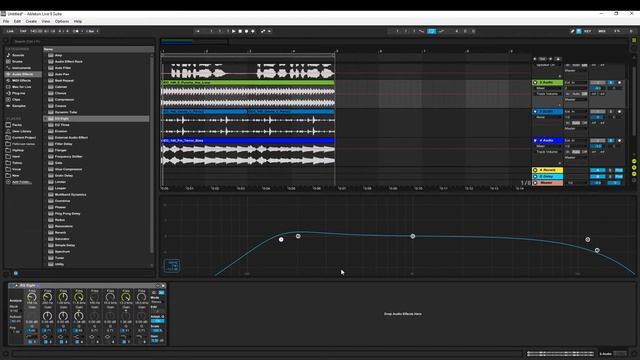Open 3 Audio output 'Master' dropdown

tap(576, 129)
